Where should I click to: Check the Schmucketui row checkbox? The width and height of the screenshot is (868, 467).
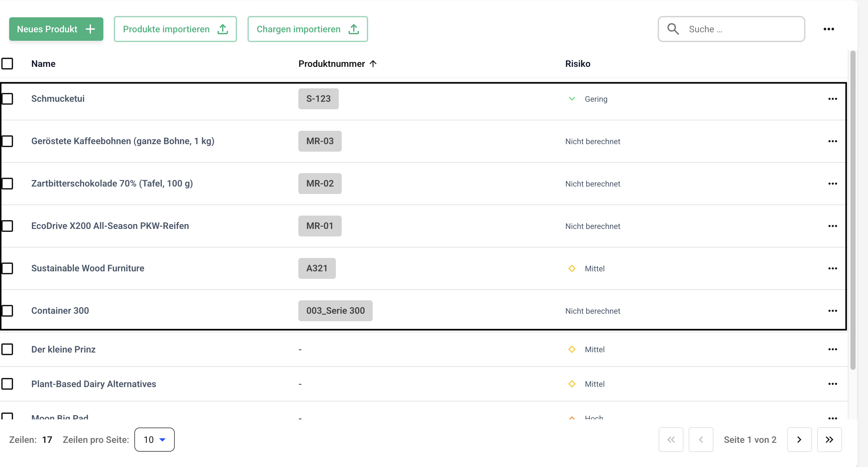coord(7,99)
